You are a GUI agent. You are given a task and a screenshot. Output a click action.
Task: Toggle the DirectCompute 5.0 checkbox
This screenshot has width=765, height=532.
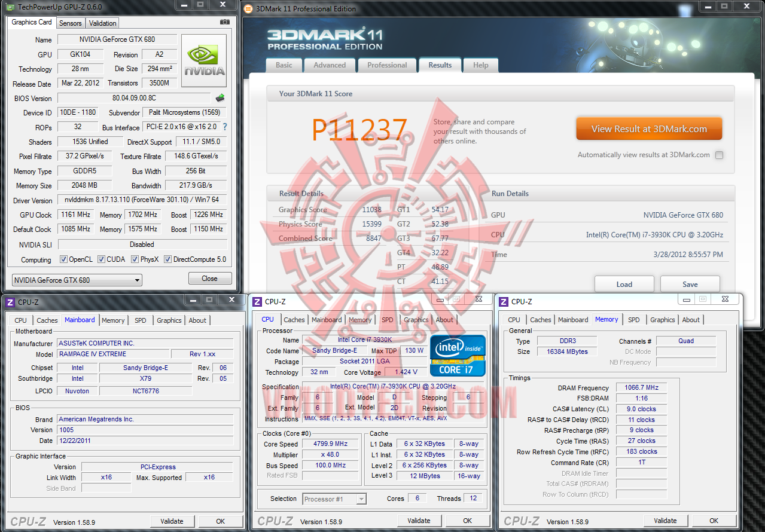coord(168,259)
